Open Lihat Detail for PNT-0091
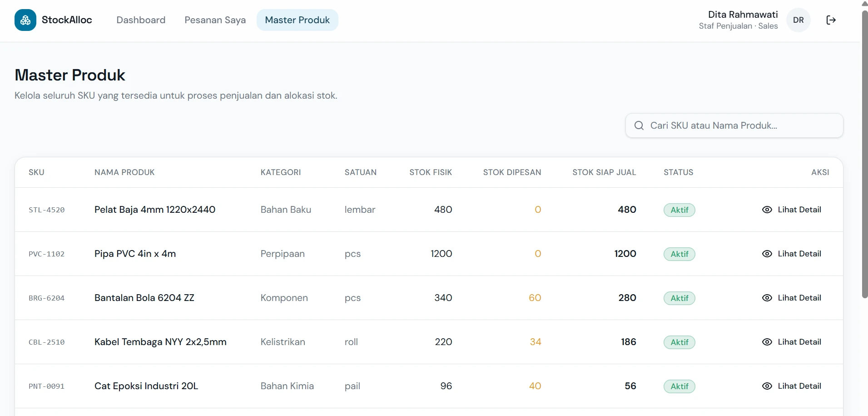868x416 pixels. pos(791,386)
